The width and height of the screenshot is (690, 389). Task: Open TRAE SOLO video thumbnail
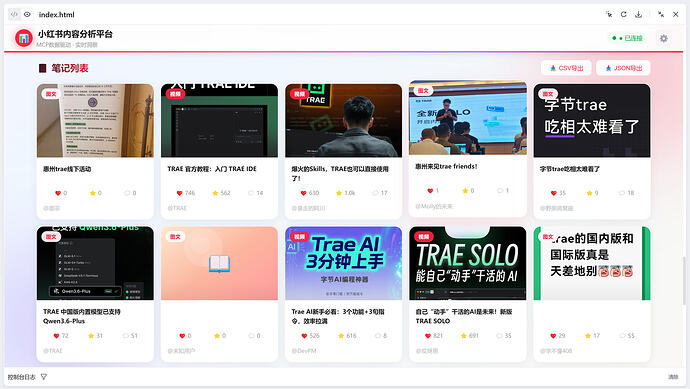pyautogui.click(x=467, y=263)
